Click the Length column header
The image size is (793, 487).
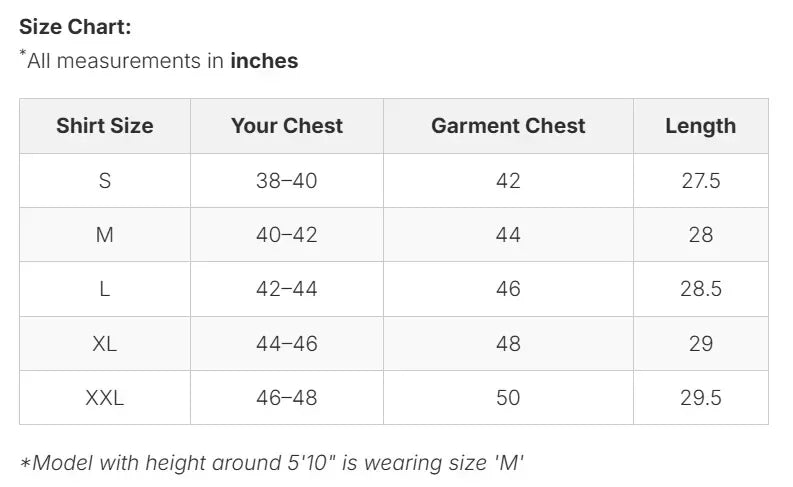700,126
